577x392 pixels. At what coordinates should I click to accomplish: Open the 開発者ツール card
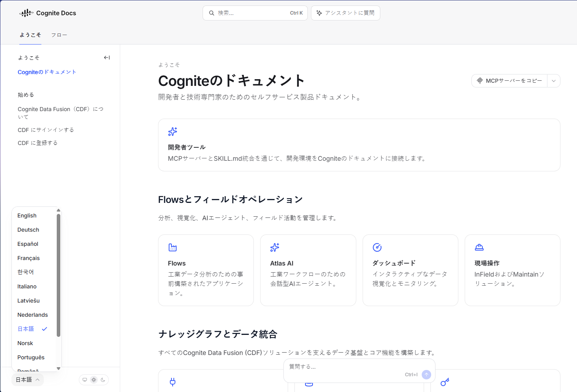coord(359,145)
